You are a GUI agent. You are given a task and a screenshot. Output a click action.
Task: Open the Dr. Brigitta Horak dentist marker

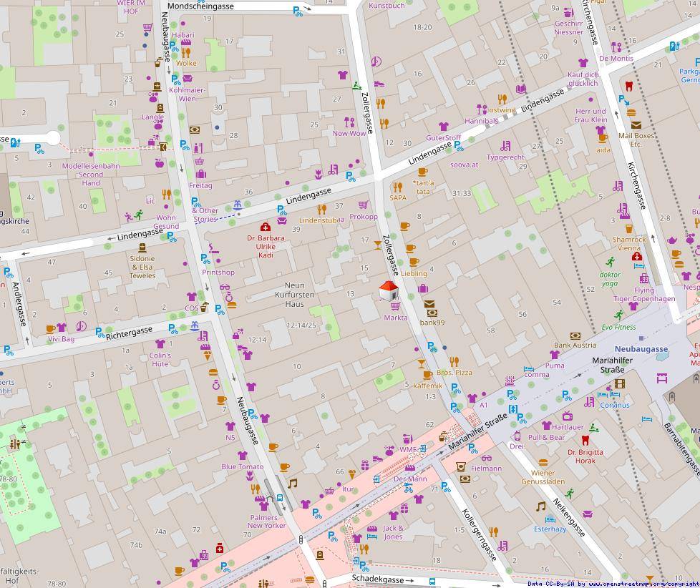click(x=585, y=440)
